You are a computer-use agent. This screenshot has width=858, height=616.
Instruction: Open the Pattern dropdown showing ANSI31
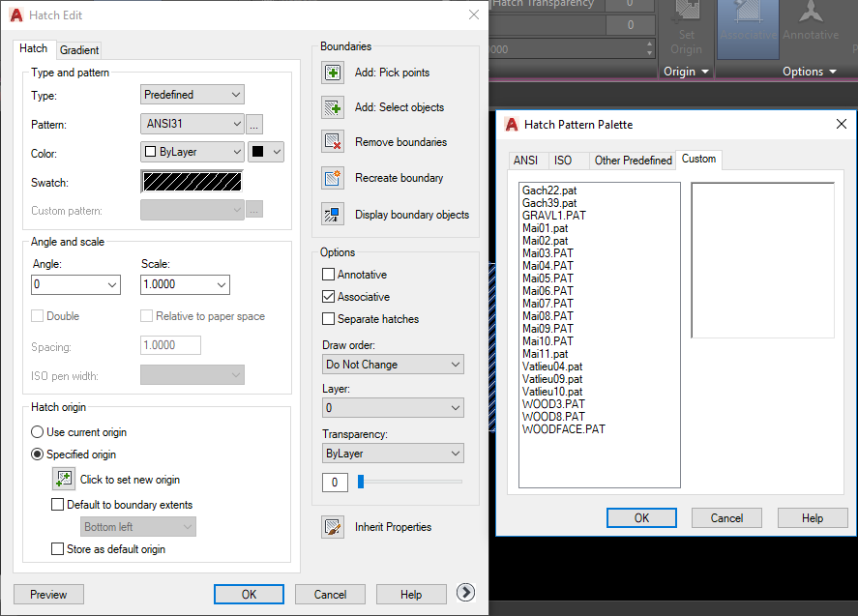(192, 124)
